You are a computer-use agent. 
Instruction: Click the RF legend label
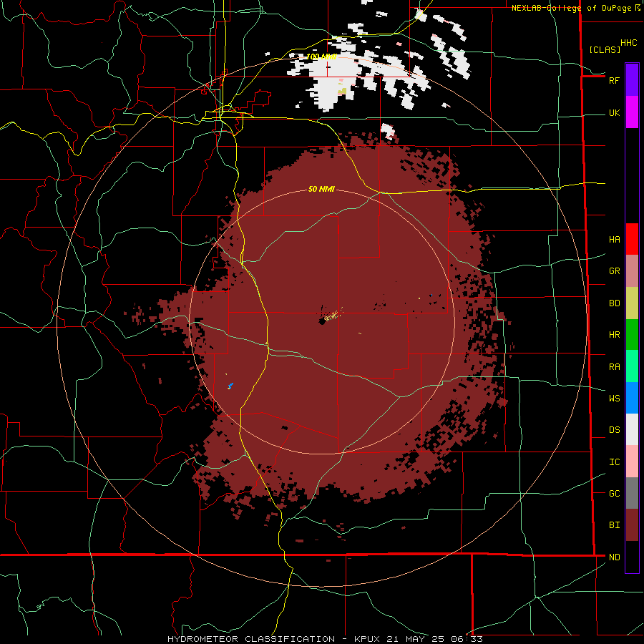click(x=614, y=80)
